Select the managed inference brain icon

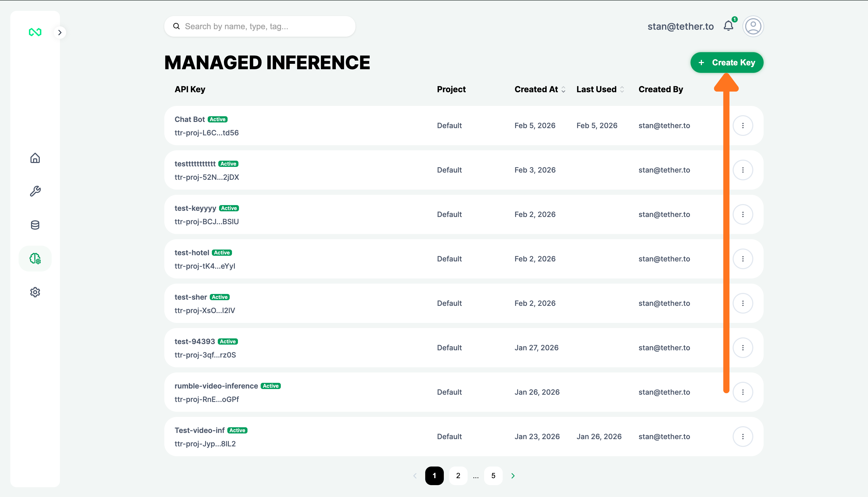tap(35, 259)
